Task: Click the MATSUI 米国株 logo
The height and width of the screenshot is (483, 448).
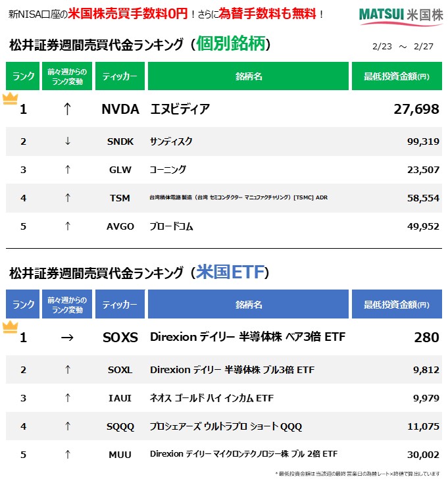Action: pos(401,16)
